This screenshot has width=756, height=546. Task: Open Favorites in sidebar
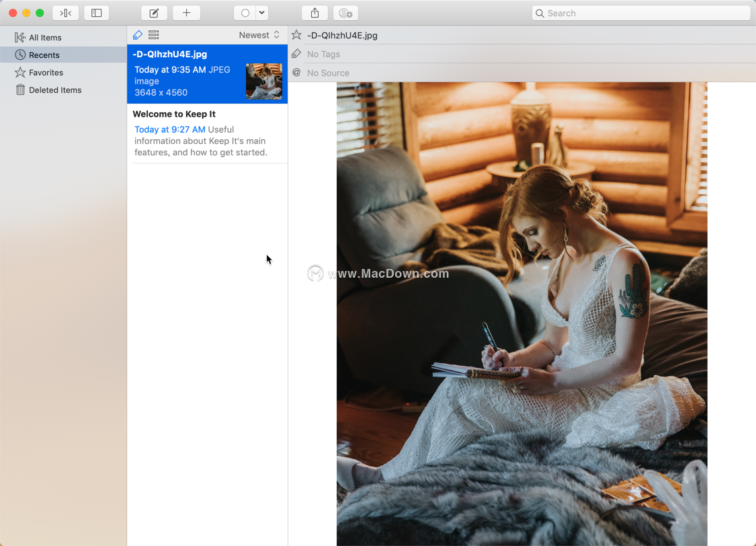63,73
